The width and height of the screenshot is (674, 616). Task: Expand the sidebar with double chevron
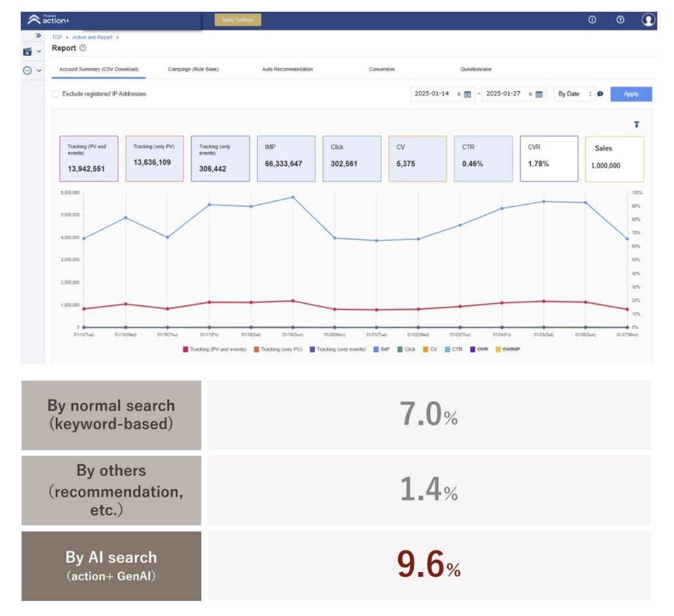point(38,36)
